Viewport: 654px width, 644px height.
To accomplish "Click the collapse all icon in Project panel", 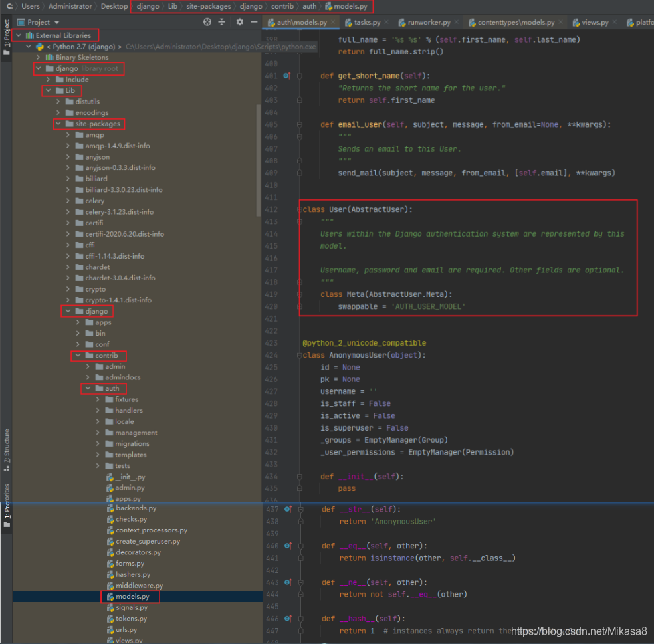I will 222,22.
